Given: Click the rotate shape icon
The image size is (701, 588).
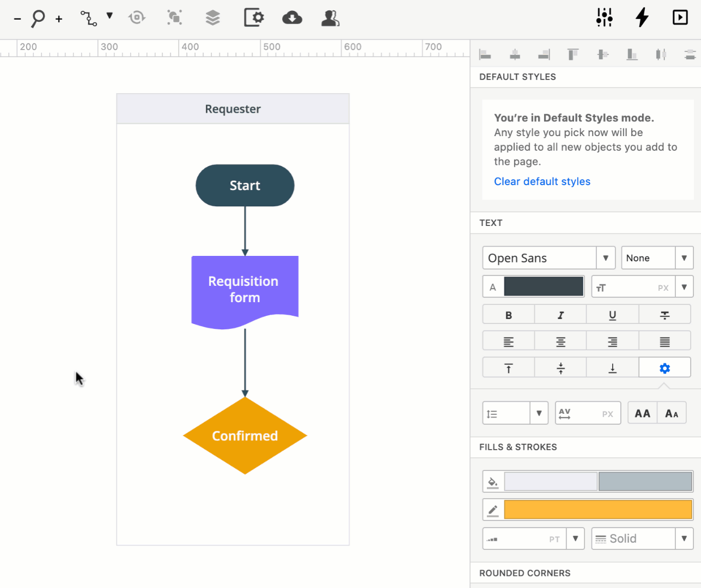Looking at the screenshot, I should tap(137, 17).
